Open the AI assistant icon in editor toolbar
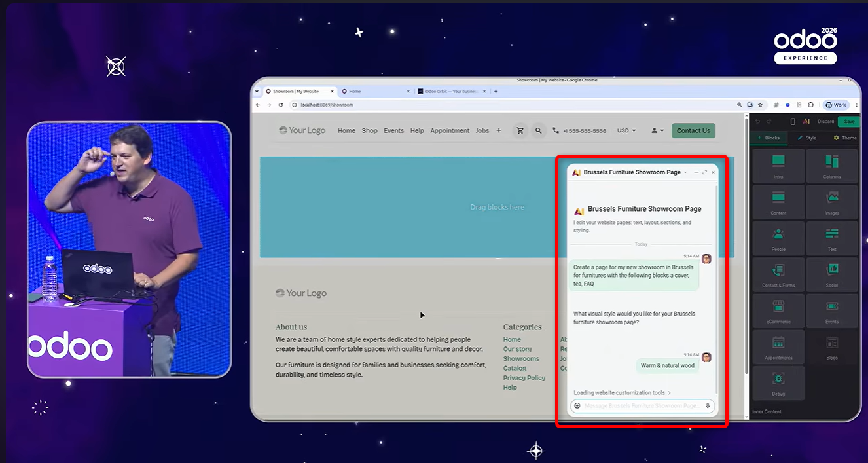The height and width of the screenshot is (463, 868). pos(806,121)
